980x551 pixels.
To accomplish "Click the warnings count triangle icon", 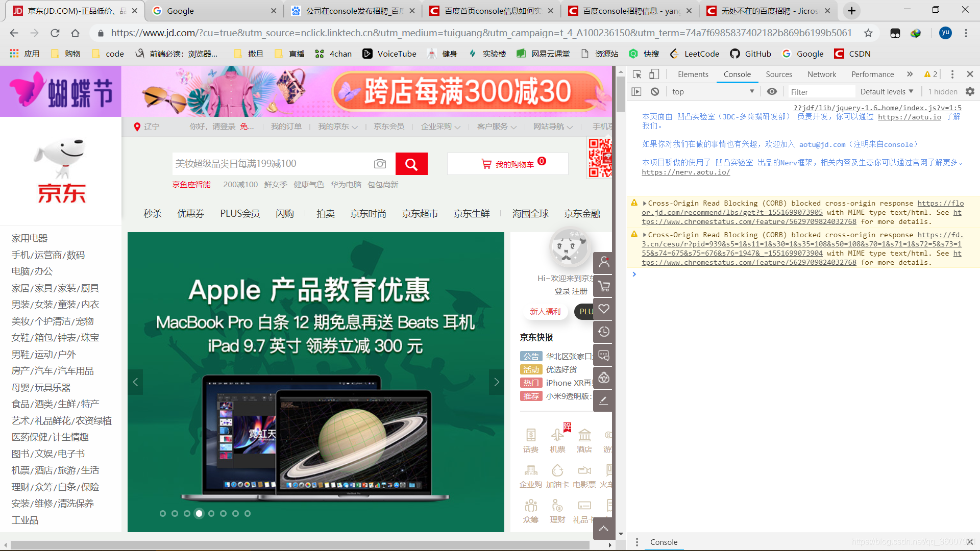I will 927,74.
